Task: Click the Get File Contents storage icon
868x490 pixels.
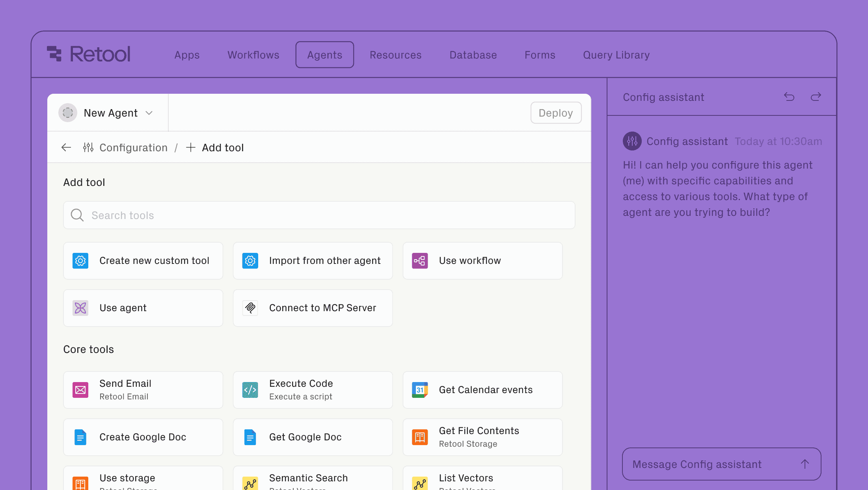Action: 419,437
